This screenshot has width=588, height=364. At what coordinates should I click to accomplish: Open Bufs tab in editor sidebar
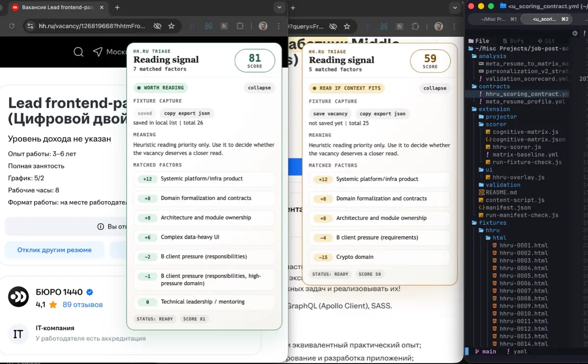click(513, 41)
